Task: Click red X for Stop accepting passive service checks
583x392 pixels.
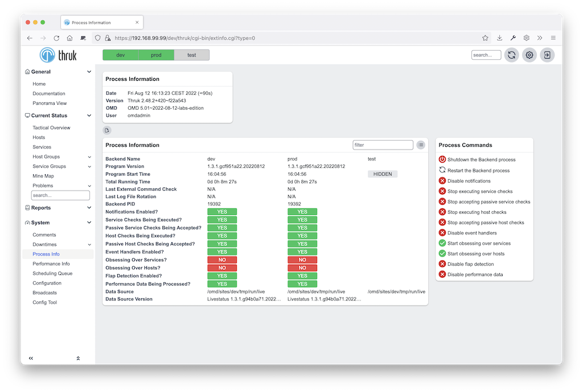Action: [x=442, y=202]
